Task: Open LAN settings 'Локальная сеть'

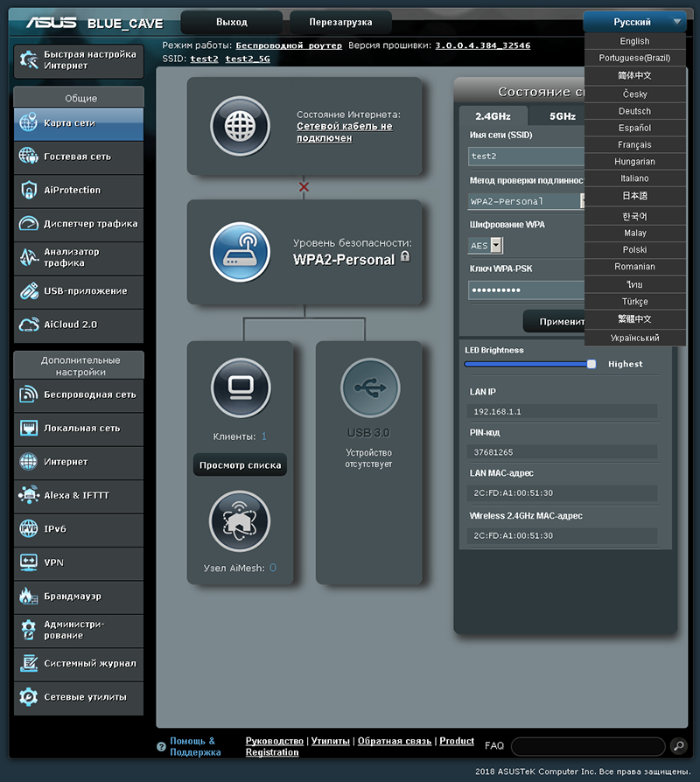Action: point(79,429)
